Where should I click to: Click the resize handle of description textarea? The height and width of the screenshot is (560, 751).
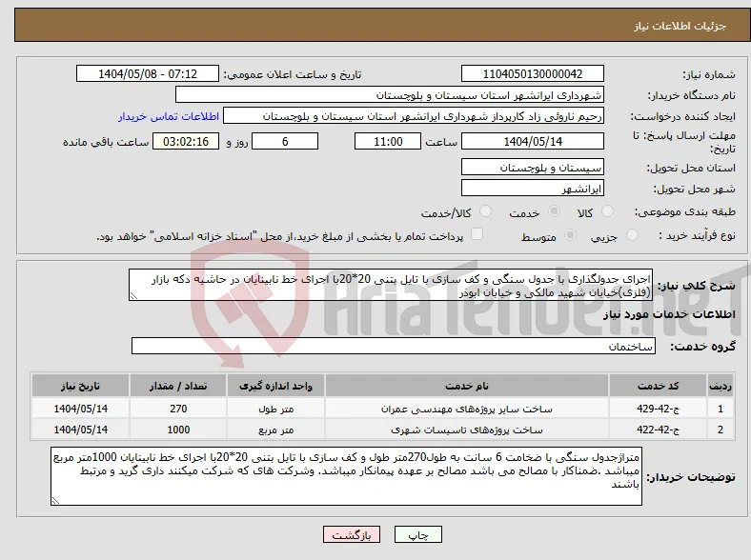tap(133, 296)
